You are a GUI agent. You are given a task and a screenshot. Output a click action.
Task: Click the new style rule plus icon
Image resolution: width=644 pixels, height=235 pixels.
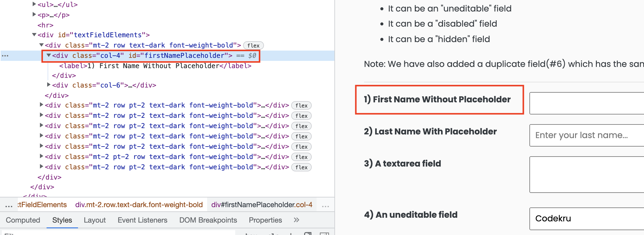tap(291, 234)
